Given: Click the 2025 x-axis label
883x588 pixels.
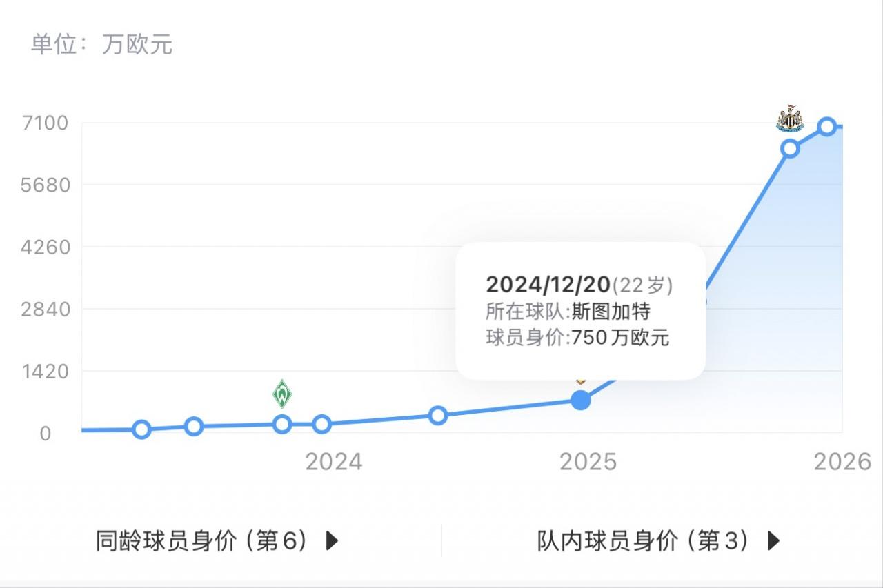Looking at the screenshot, I should coord(588,462).
